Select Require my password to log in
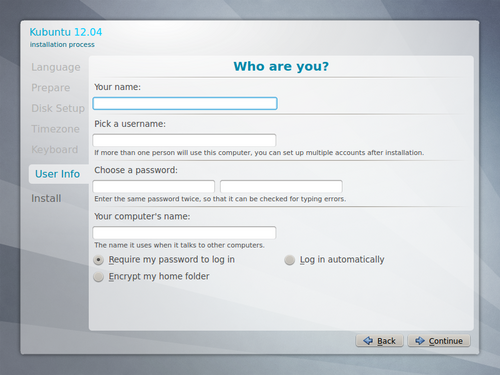The width and height of the screenshot is (500, 375). click(98, 260)
